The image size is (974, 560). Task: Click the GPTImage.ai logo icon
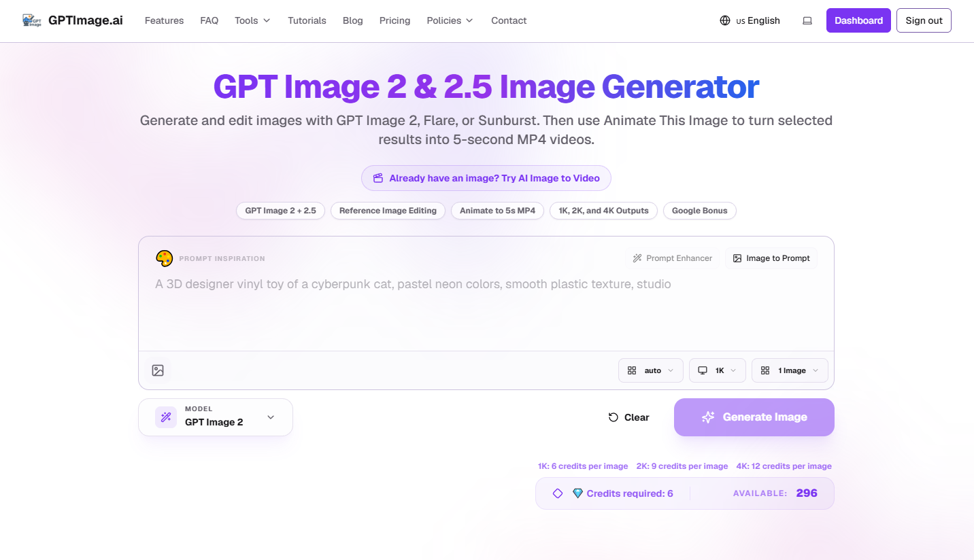coord(33,20)
